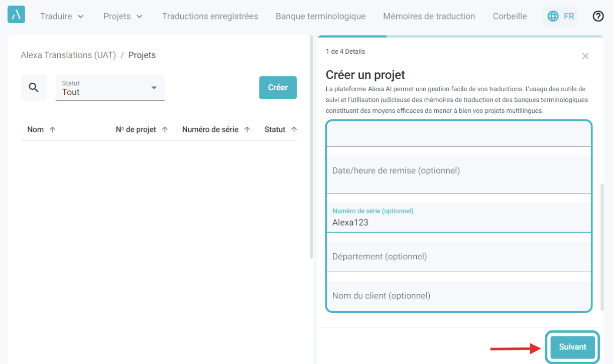The image size is (614, 364).
Task: Follow Alexa Translations (UAT) breadcrumb link
Action: [68, 55]
